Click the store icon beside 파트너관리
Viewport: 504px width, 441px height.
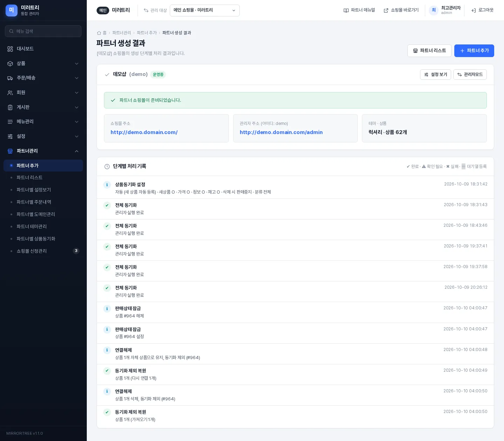coord(10,151)
